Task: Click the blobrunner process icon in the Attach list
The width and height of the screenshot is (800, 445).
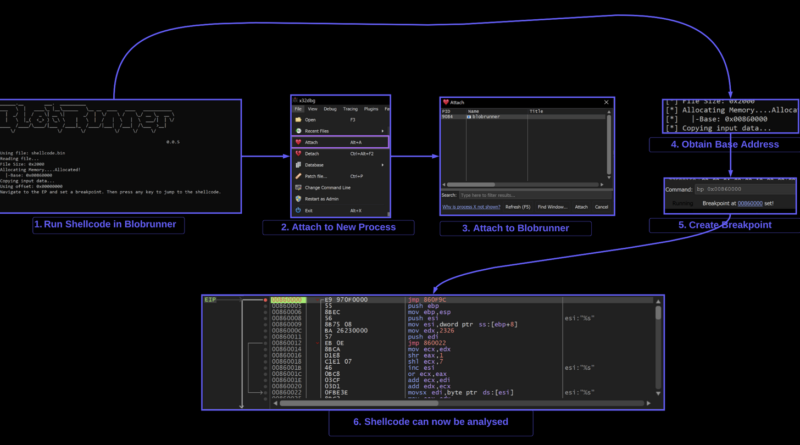Action: (469, 117)
